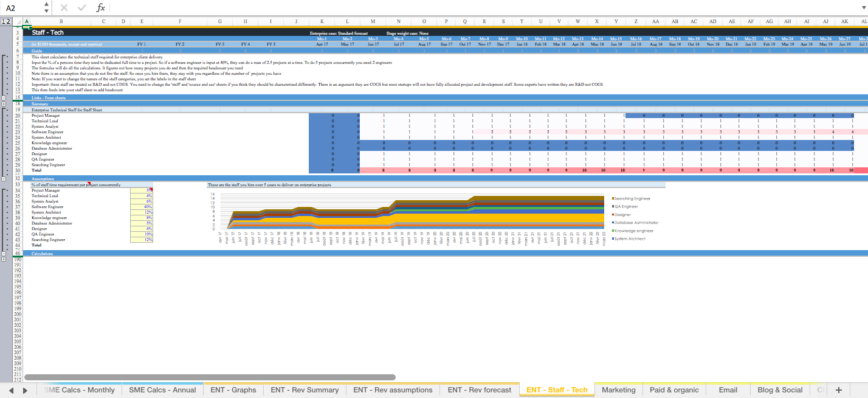
Task: Click the Designer legend entry
Action: pyautogui.click(x=621, y=215)
